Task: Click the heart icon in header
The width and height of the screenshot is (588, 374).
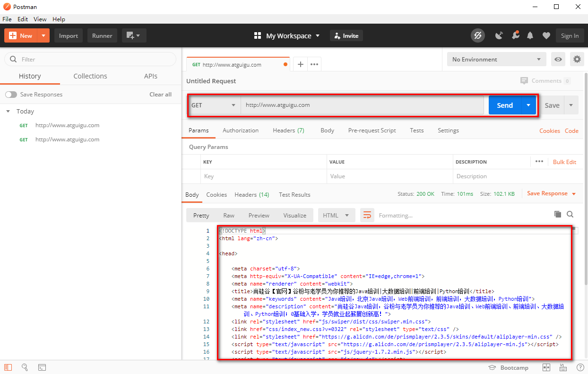Action: 546,35
